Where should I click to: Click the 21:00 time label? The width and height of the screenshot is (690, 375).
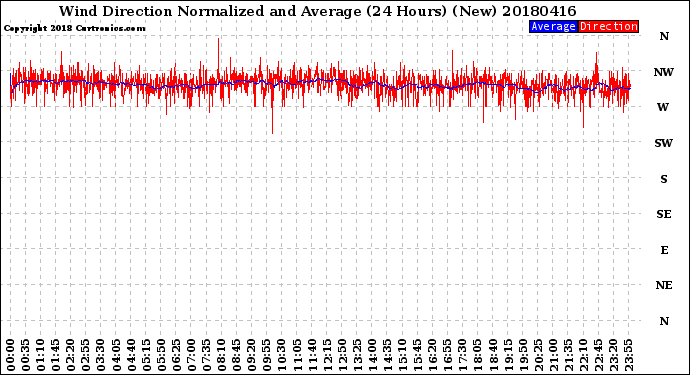point(554,355)
